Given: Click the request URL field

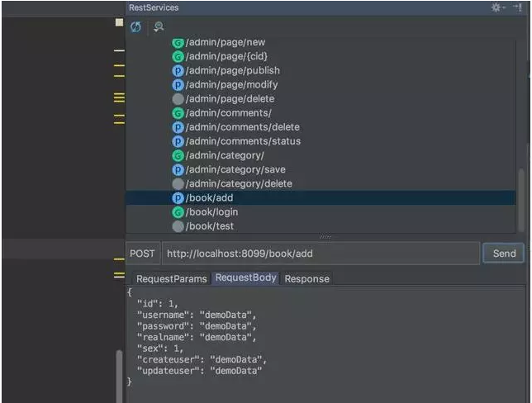Looking at the screenshot, I should [x=321, y=254].
